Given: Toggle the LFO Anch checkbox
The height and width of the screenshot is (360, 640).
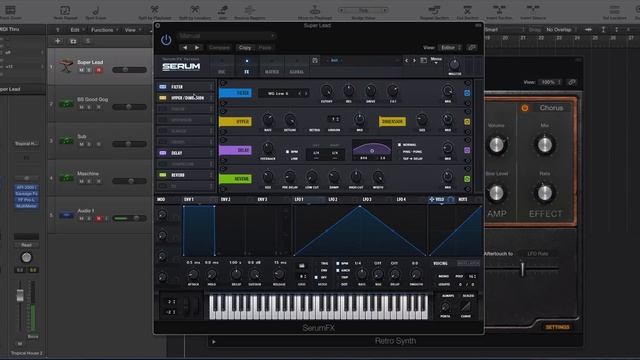Looking at the screenshot, I should tap(338, 270).
